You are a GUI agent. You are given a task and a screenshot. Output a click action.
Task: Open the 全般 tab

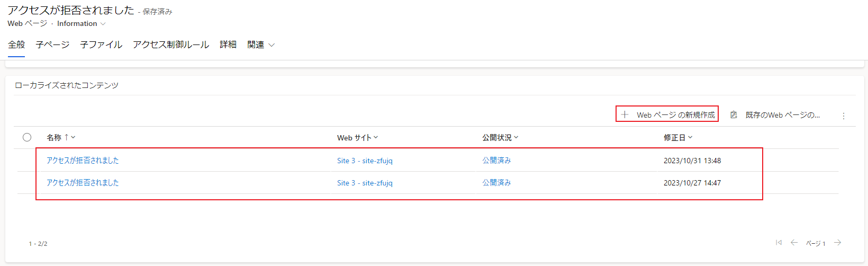(x=16, y=45)
